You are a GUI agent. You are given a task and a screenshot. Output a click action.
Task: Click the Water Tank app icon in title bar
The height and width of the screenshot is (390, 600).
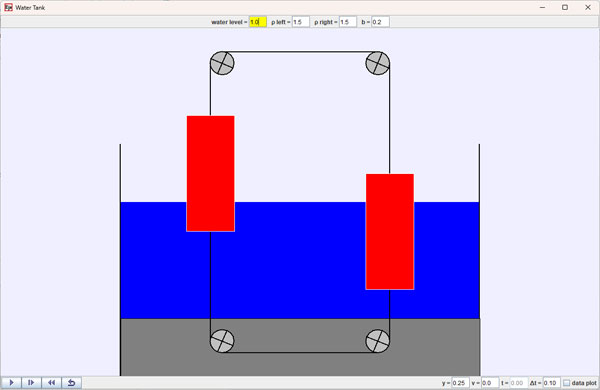[x=8, y=7]
